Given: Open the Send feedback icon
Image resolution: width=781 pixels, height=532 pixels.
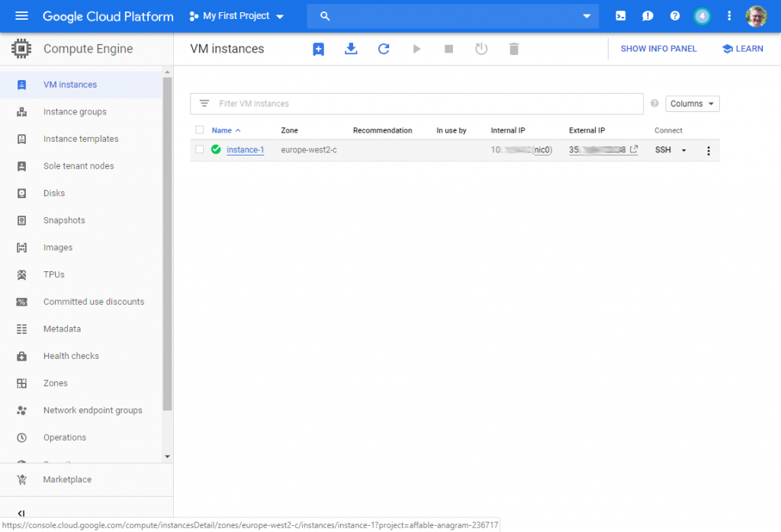Looking at the screenshot, I should click(x=648, y=16).
